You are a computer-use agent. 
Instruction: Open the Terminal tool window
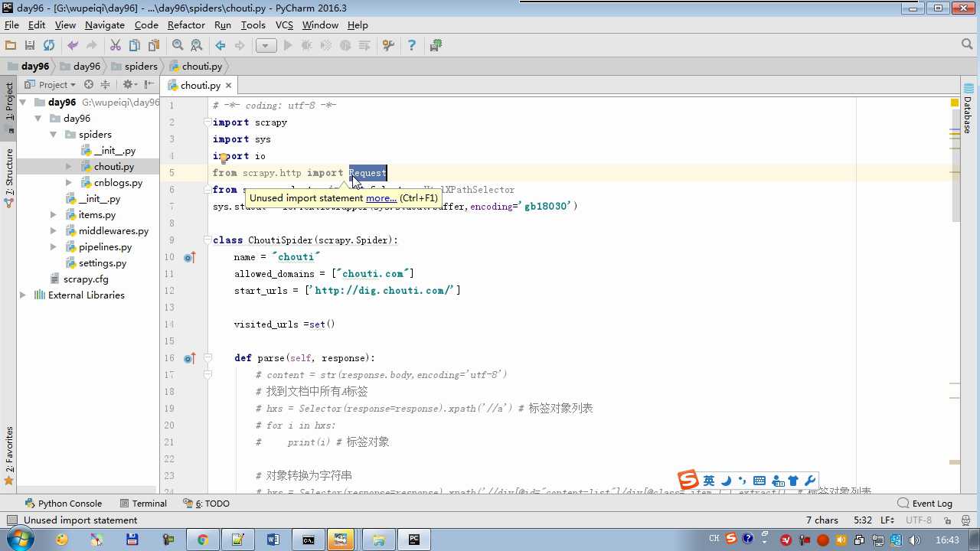(x=143, y=504)
